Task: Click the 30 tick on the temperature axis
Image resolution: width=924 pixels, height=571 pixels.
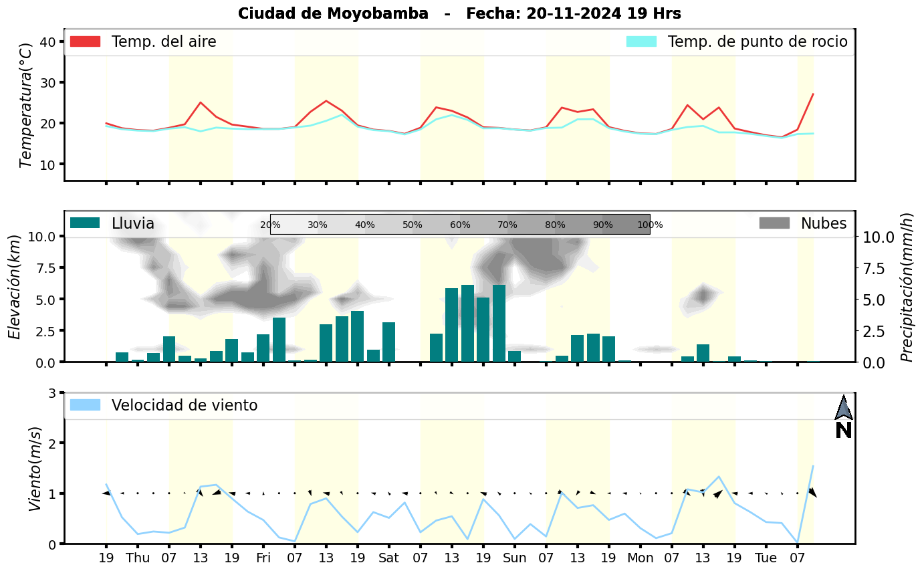Action: click(47, 83)
